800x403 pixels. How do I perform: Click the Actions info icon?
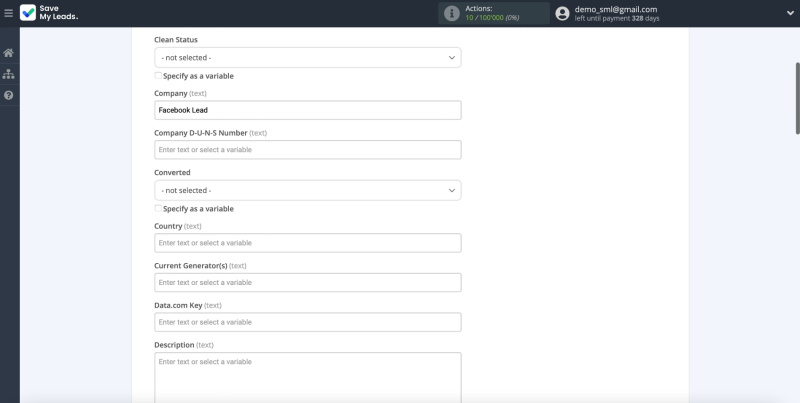click(x=452, y=13)
